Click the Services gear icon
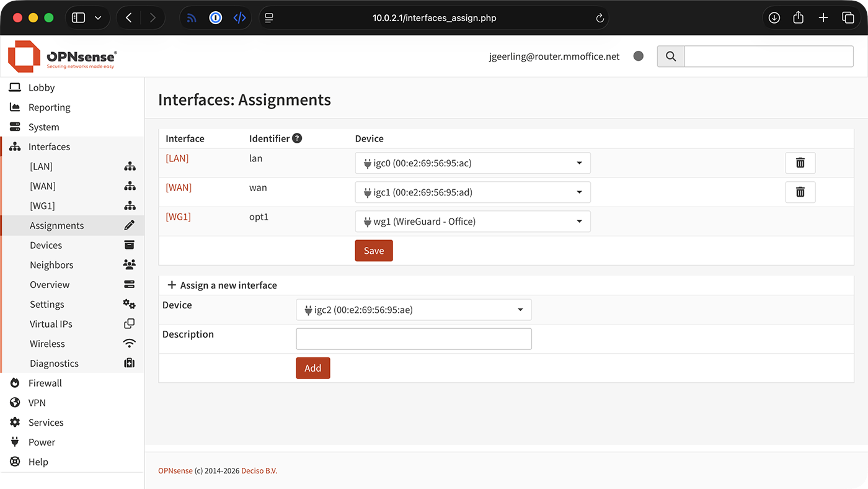 coord(15,423)
